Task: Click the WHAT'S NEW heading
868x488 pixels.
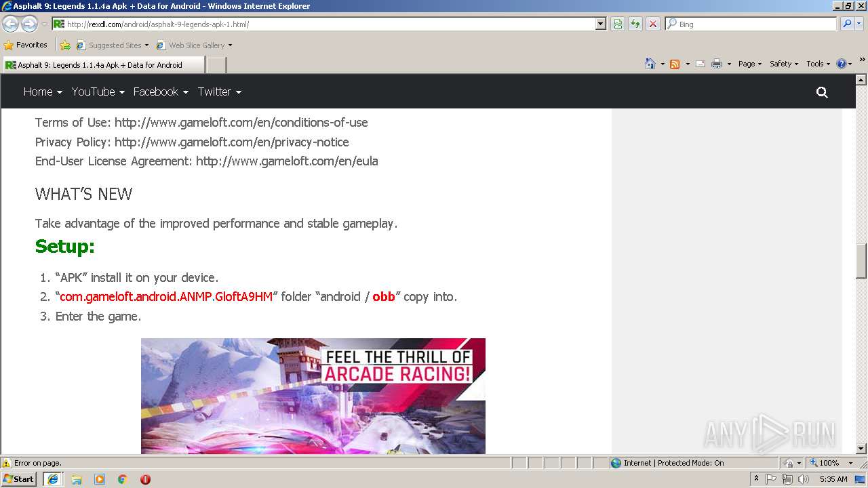Action: [x=83, y=194]
